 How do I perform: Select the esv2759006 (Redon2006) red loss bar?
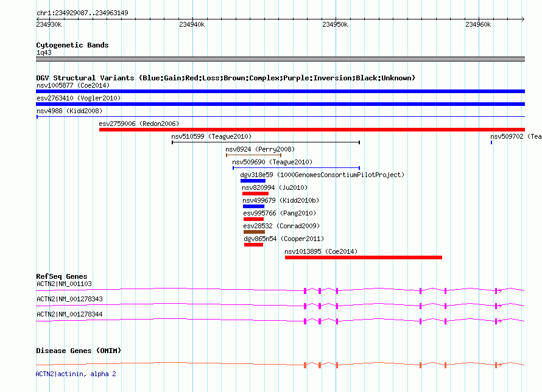point(312,130)
